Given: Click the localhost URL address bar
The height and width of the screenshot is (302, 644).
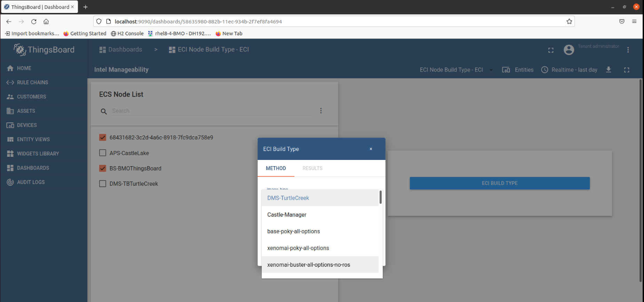Looking at the screenshot, I should (334, 21).
